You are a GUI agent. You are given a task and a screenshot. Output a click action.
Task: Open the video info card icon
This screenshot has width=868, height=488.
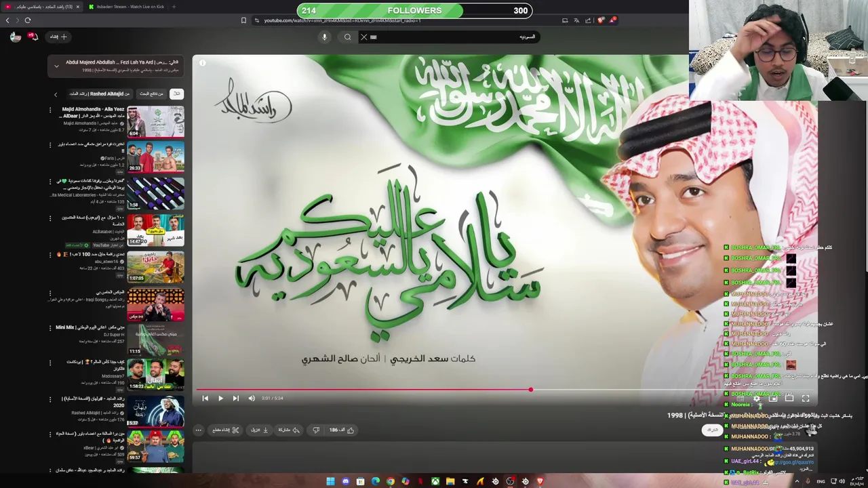tap(202, 63)
